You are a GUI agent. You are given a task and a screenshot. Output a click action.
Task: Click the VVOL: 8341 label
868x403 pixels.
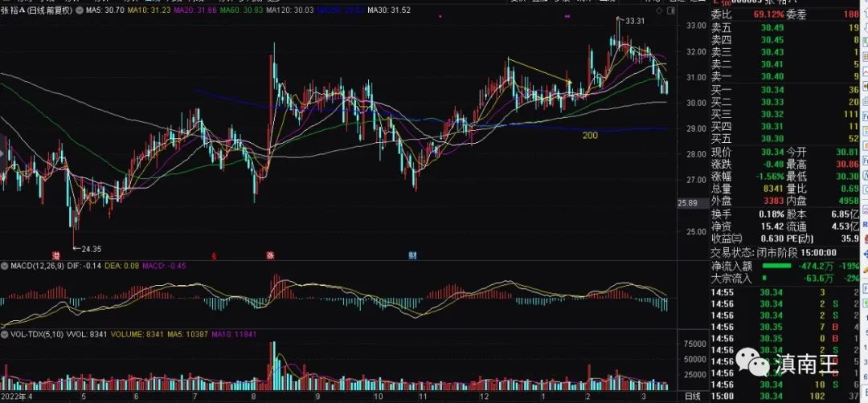pyautogui.click(x=87, y=335)
